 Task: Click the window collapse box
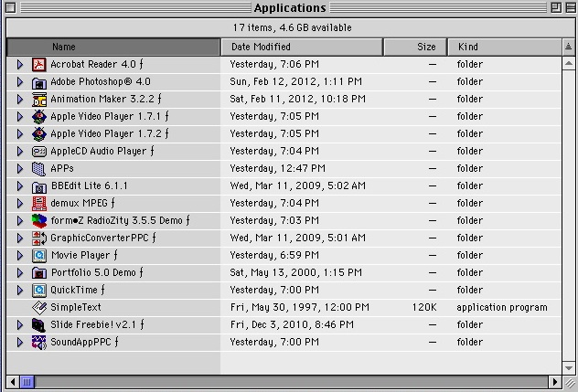point(571,7)
